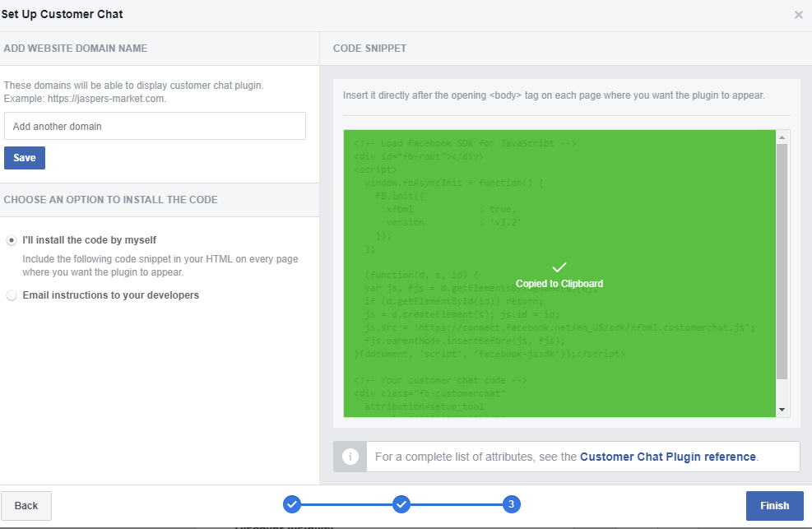Close the Set Up Customer Chat dialog

pos(798,15)
